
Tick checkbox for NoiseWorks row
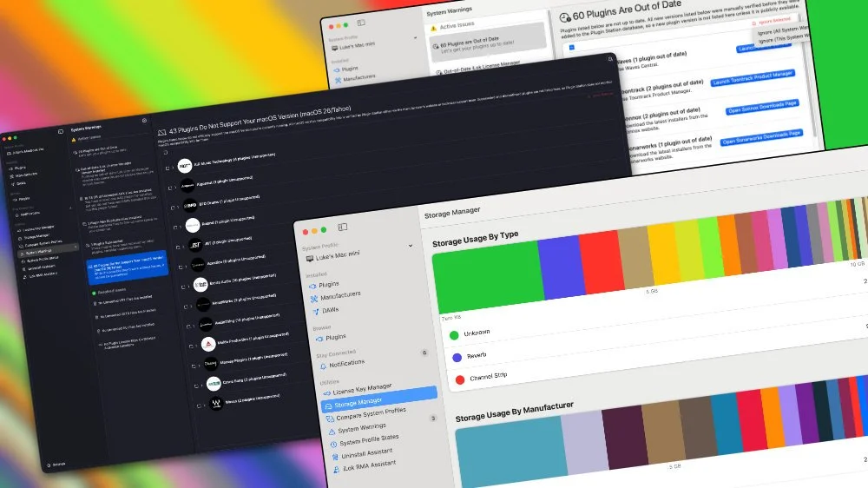pyautogui.click(x=186, y=307)
